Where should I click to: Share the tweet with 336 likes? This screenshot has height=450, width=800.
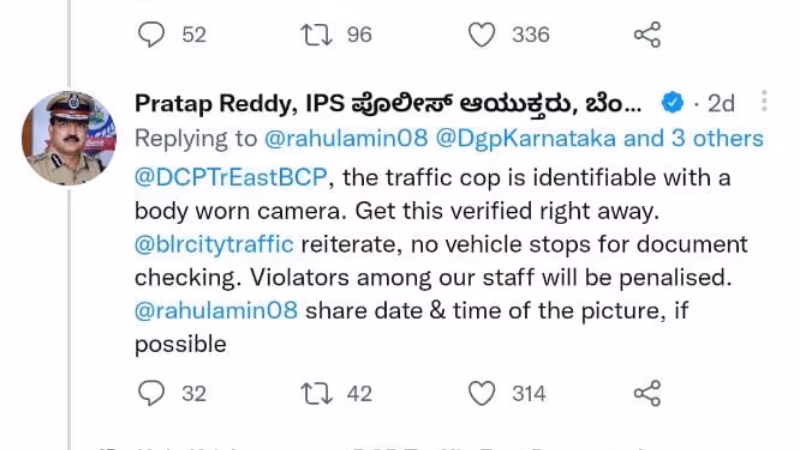click(648, 35)
